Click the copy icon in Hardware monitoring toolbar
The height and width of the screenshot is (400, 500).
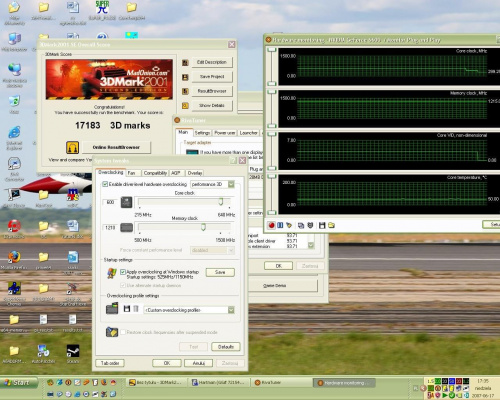click(301, 225)
